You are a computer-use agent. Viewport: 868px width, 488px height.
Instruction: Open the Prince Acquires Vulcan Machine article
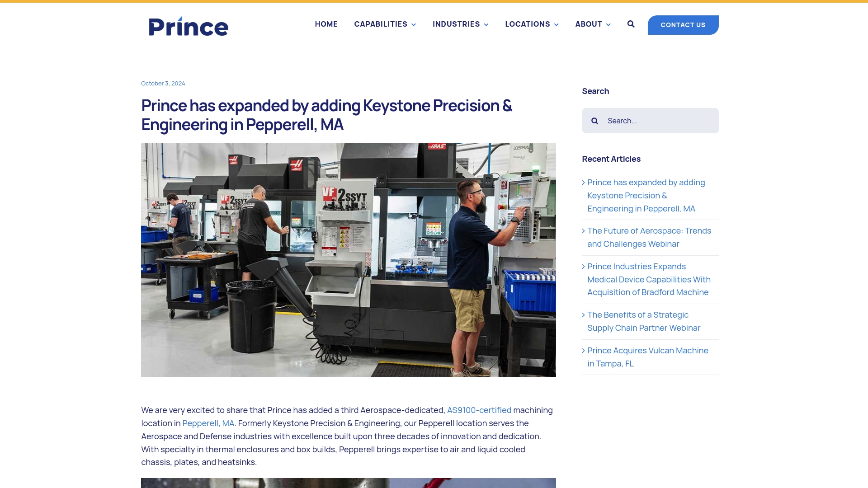point(647,357)
